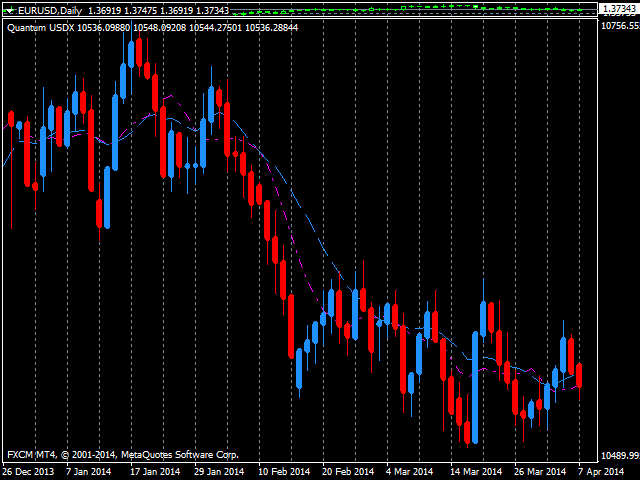Click the triangle icon beside EURUSD,Daily
This screenshot has height=480, width=640.
coord(10,9)
